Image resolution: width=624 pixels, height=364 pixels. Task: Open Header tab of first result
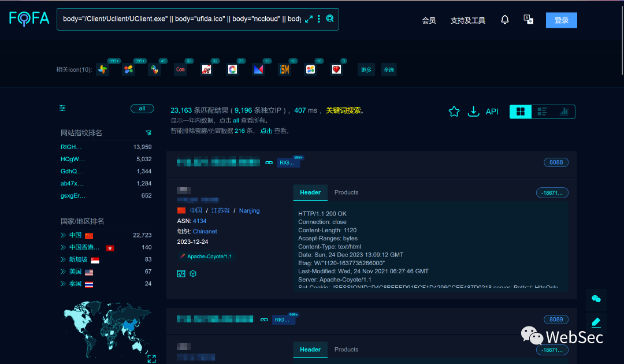tap(310, 192)
